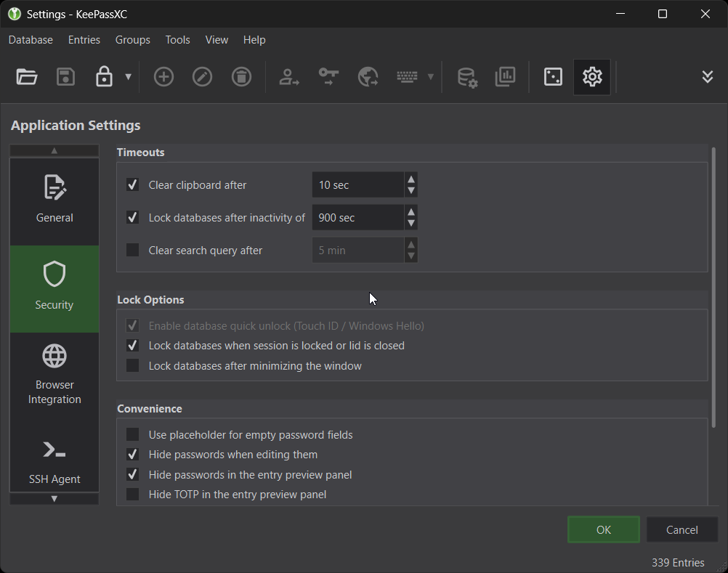
Task: Open password generator dice icon
Action: click(553, 76)
